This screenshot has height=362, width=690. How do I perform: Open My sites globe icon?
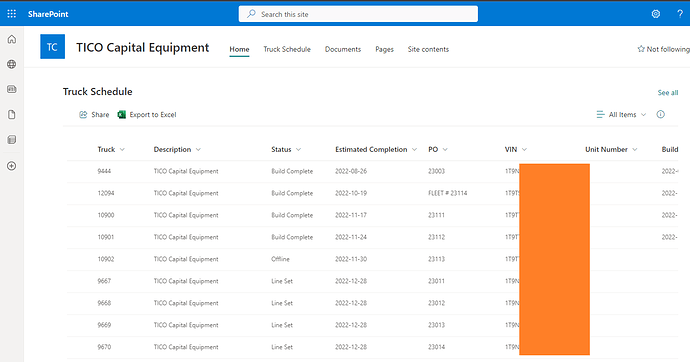point(12,64)
